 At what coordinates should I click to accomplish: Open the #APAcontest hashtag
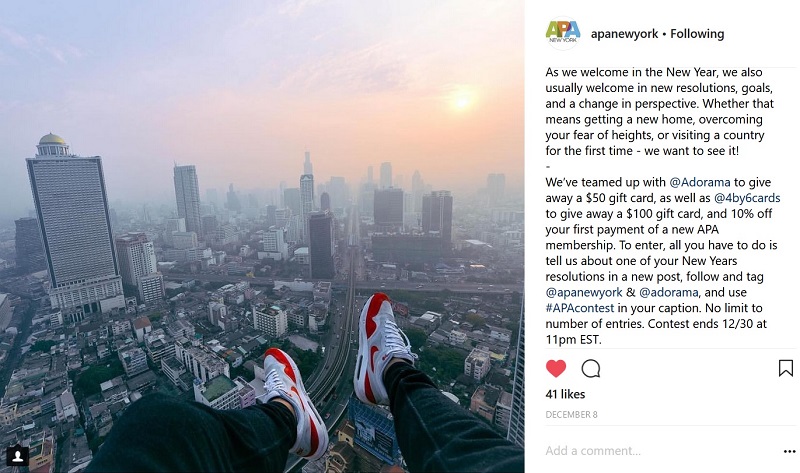tap(580, 308)
